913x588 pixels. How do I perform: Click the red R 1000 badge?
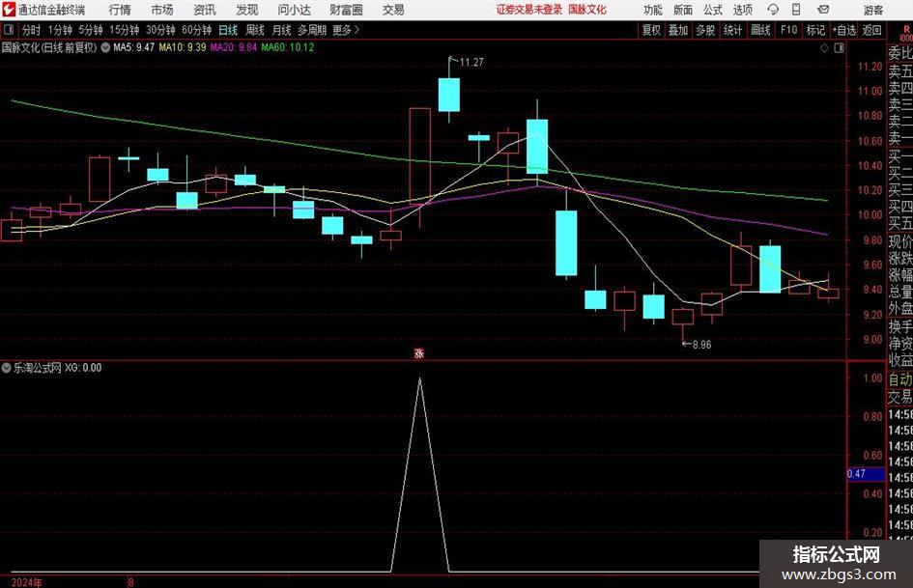906,33
